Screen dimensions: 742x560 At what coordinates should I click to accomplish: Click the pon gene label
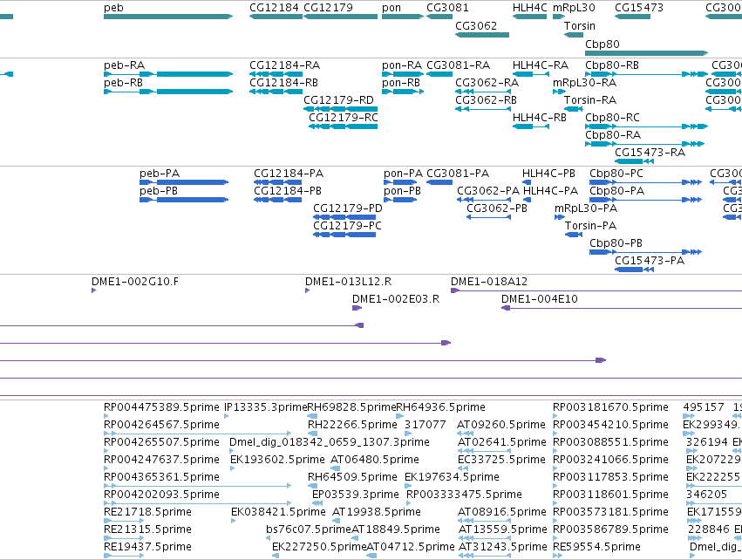pyautogui.click(x=391, y=8)
